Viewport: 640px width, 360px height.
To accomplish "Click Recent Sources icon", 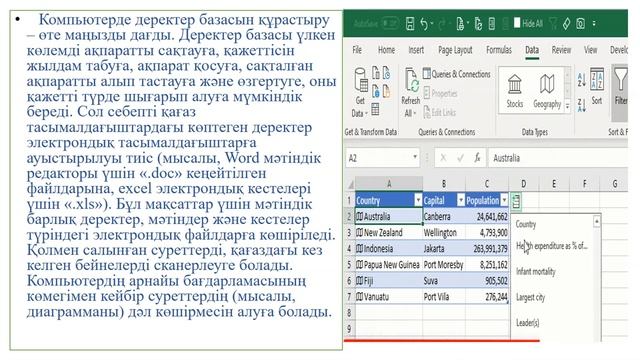I will tap(386, 73).
